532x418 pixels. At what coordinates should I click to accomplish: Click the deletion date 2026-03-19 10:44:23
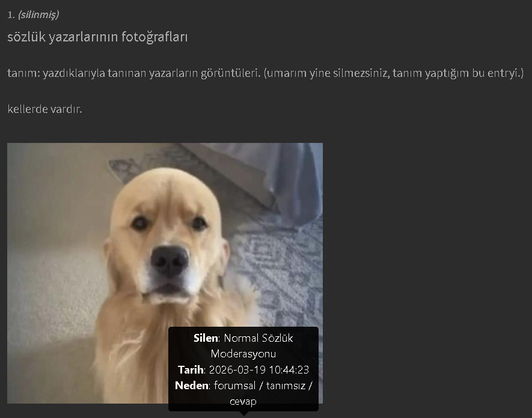pyautogui.click(x=259, y=369)
